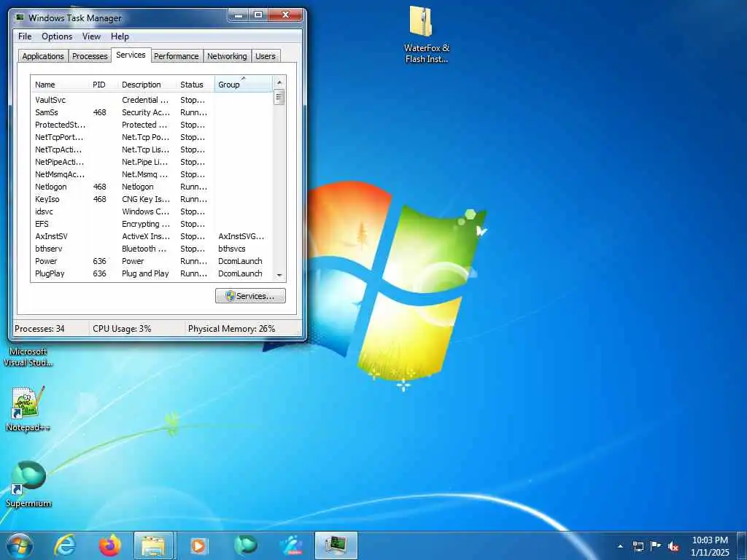
Task: Click Show Desktop button at taskbar end
Action: pyautogui.click(x=742, y=546)
